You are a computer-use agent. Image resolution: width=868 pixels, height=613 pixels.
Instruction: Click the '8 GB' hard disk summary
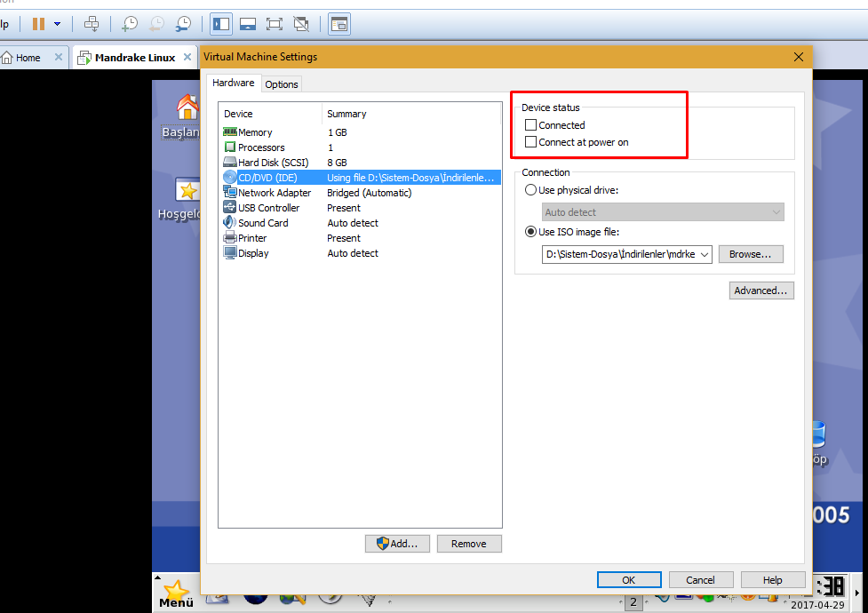337,163
